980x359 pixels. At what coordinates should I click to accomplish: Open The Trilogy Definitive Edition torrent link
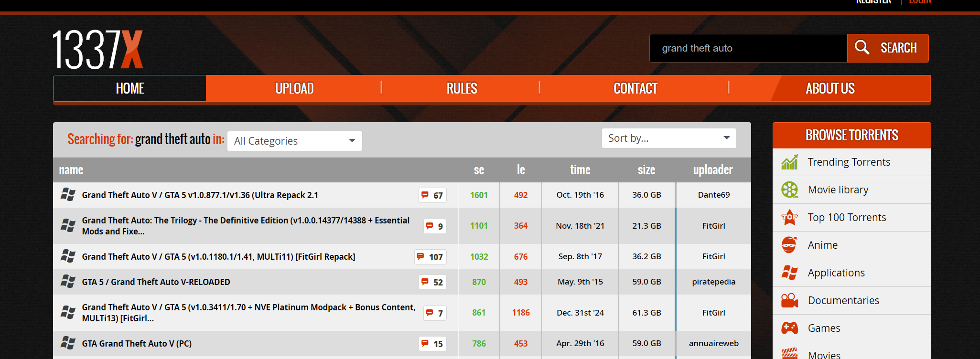tap(246, 226)
